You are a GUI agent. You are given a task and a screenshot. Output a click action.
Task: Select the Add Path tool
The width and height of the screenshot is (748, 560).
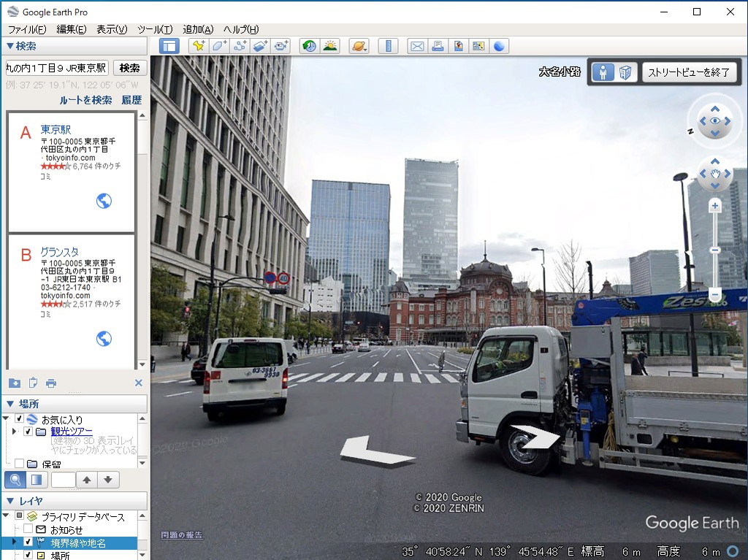click(x=240, y=45)
